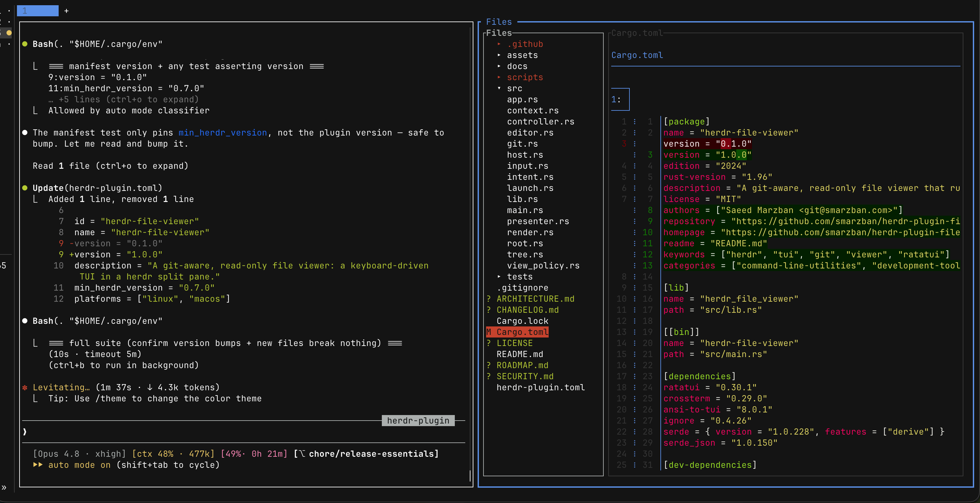Click the orange dot in left sidebar

point(9,33)
